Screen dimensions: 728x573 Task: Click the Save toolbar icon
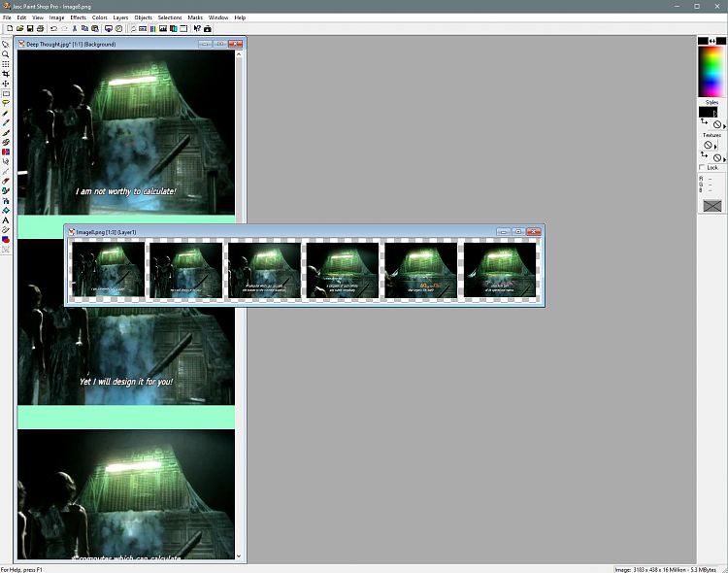(30, 29)
